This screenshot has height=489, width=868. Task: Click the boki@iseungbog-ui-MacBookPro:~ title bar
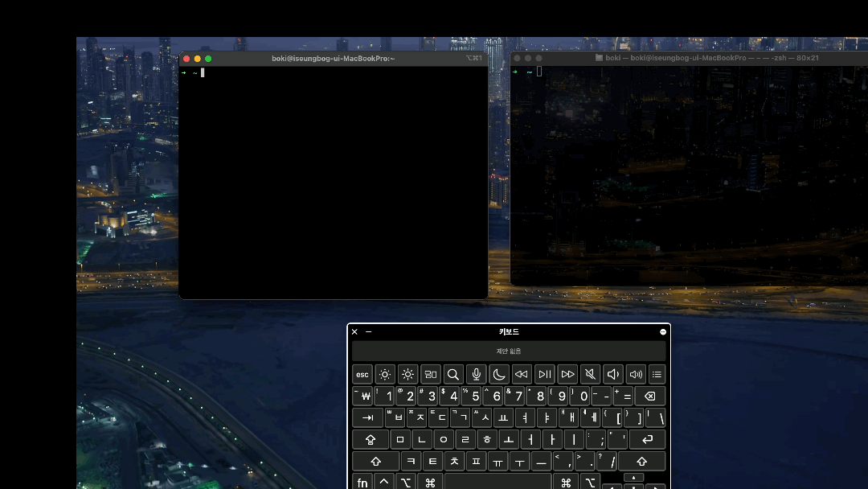click(x=334, y=58)
